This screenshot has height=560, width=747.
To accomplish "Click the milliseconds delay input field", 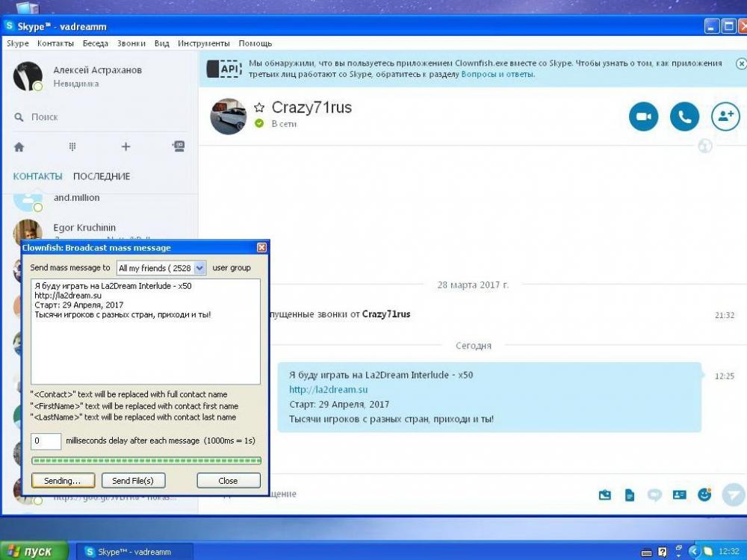I will [46, 441].
